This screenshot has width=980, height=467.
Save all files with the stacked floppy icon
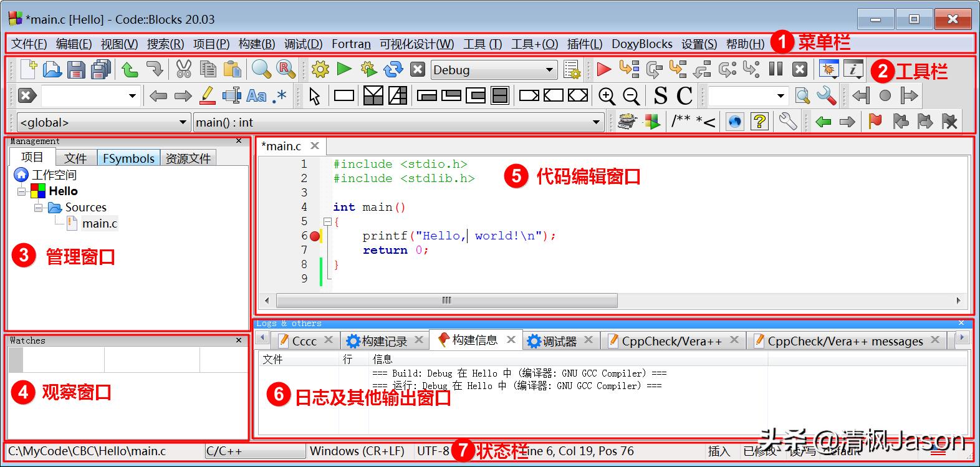[100, 69]
